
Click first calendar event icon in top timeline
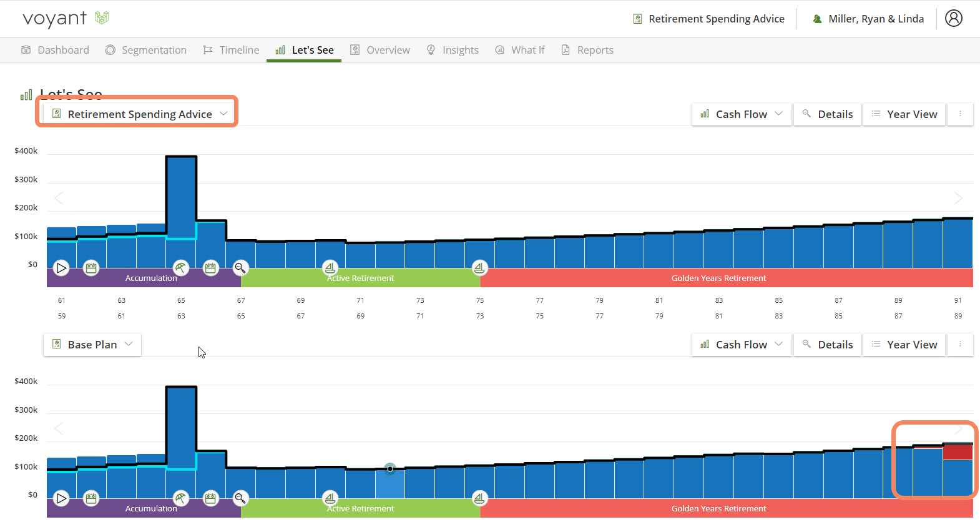pos(91,268)
